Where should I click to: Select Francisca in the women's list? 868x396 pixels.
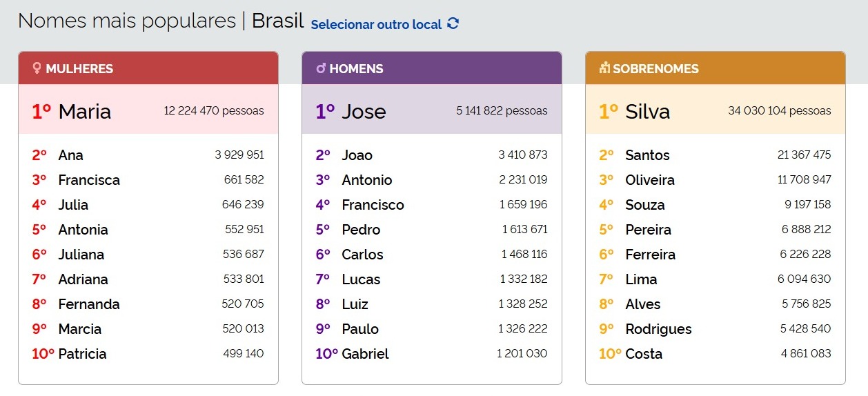[89, 180]
